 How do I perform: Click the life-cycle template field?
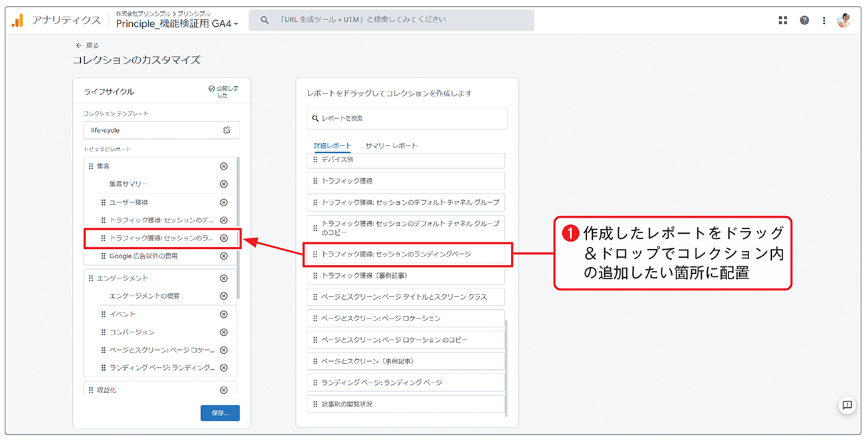click(161, 130)
